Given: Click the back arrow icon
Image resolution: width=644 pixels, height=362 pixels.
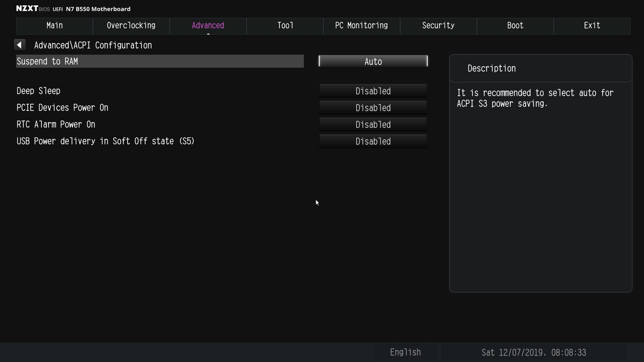Looking at the screenshot, I should pyautogui.click(x=20, y=45).
